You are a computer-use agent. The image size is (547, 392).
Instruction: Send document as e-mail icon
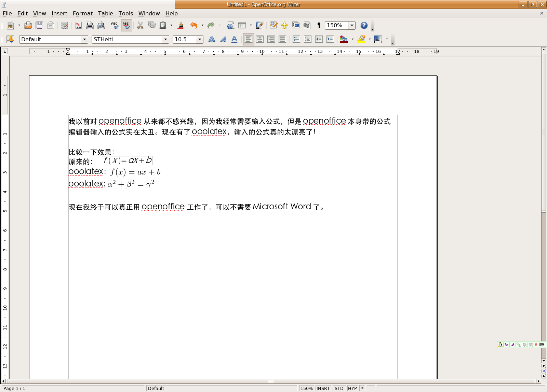tap(51, 25)
